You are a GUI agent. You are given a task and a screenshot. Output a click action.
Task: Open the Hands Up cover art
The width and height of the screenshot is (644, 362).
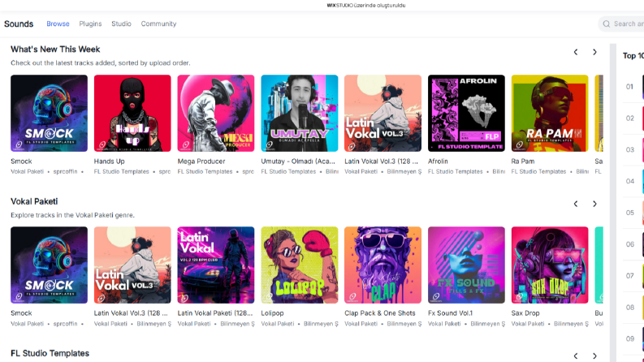tap(132, 114)
